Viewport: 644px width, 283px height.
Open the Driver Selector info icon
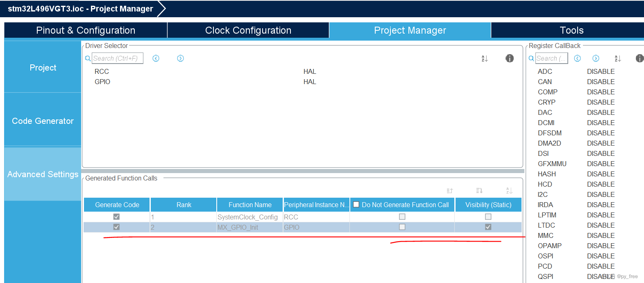pos(510,58)
